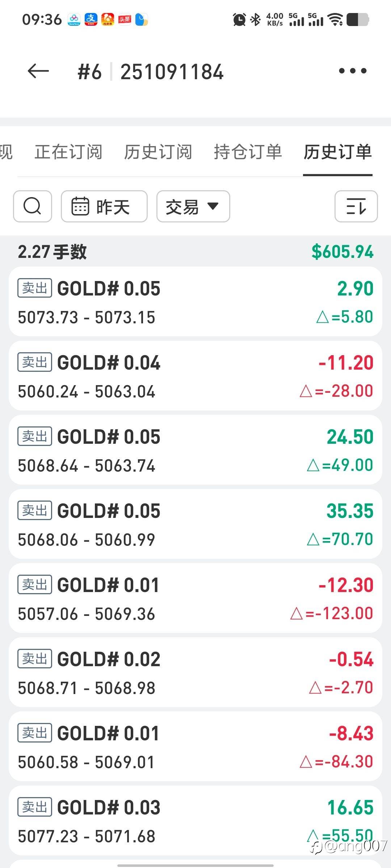
Task: Open the 持仓订单 tab
Action: point(248,152)
